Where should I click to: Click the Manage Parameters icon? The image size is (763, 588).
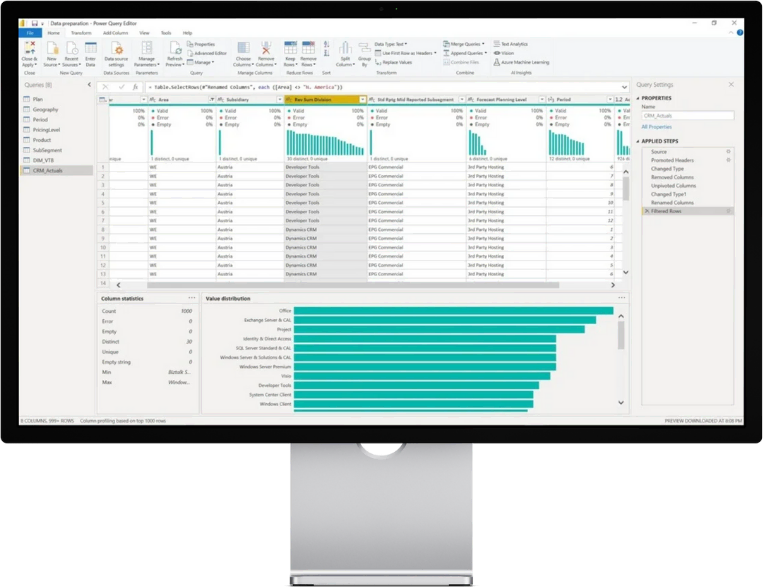[x=146, y=48]
